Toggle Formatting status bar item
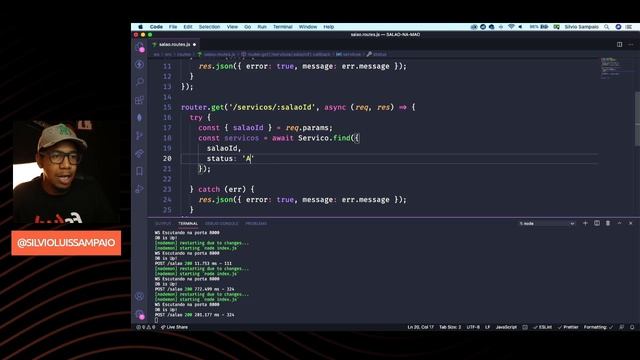The width and height of the screenshot is (640, 360). 598,327
